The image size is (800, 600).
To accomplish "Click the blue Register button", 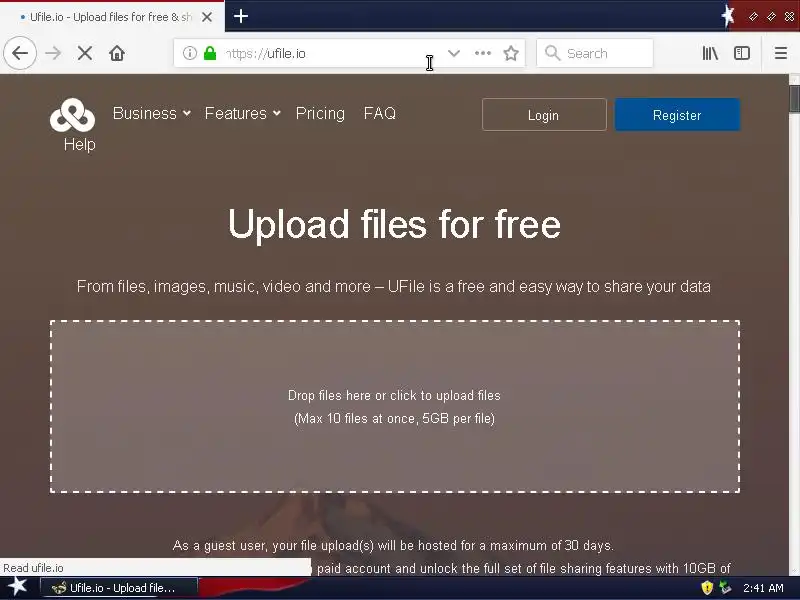I will point(677,115).
